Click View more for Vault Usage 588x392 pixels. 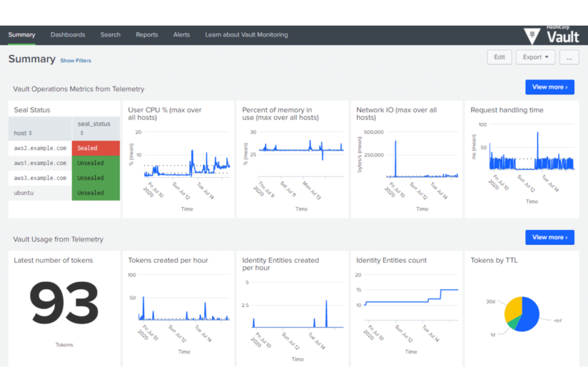click(x=549, y=237)
